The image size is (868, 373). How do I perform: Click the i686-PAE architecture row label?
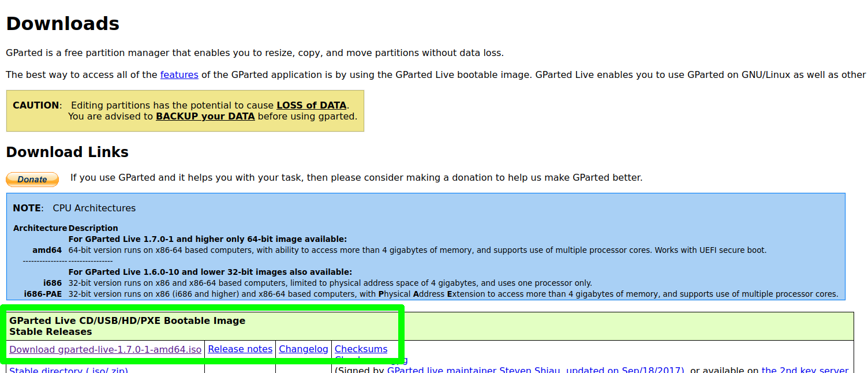tap(43, 294)
